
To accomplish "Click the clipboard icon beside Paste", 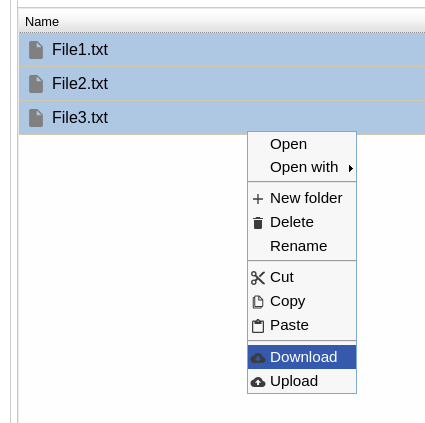I will point(258,326).
